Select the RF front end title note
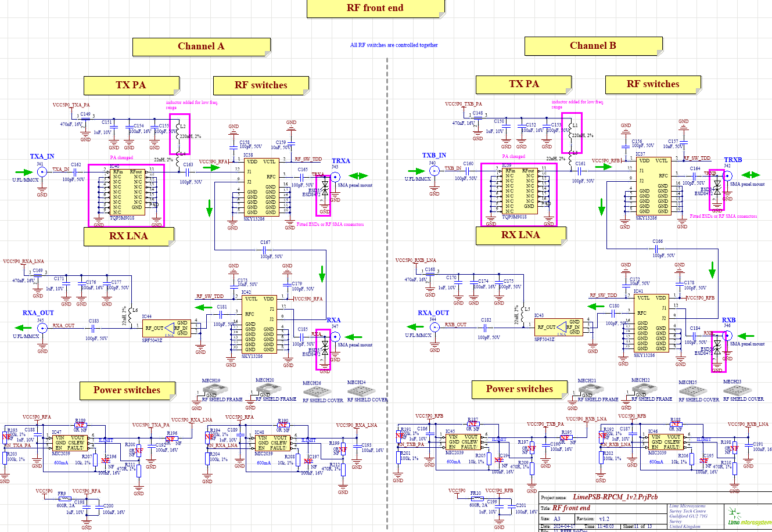Screen dimensions: 772x532 [375, 8]
